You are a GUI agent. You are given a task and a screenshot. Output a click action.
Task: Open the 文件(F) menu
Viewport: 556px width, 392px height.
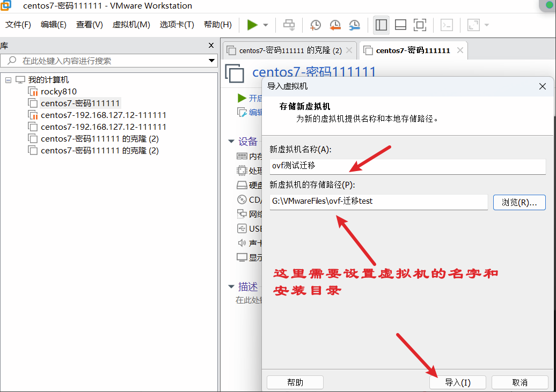[18, 25]
